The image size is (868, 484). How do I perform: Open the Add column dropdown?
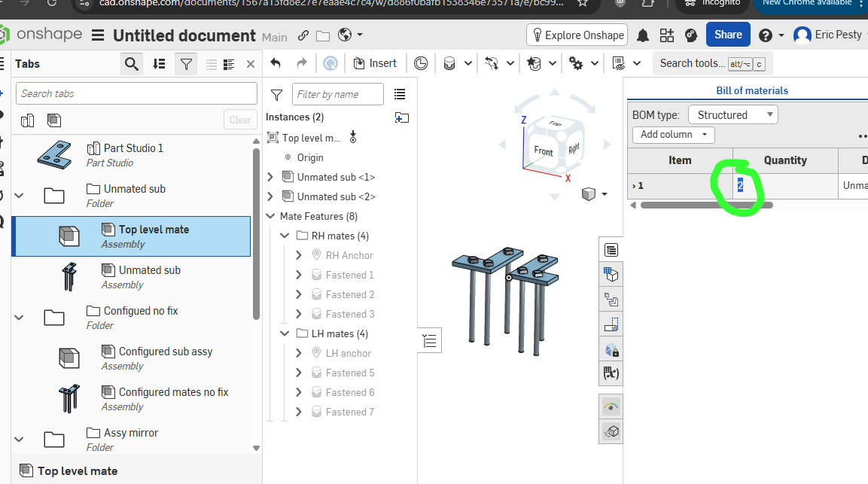(673, 135)
